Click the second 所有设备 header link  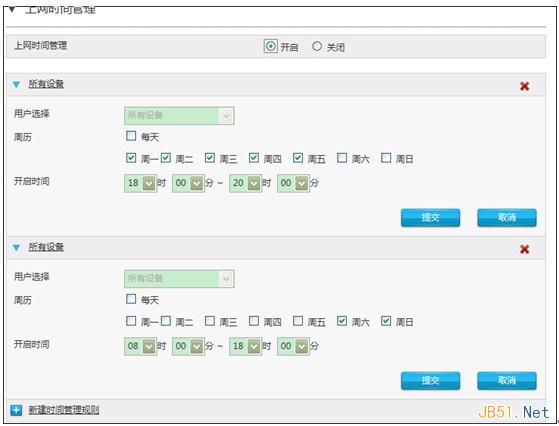[x=46, y=247]
